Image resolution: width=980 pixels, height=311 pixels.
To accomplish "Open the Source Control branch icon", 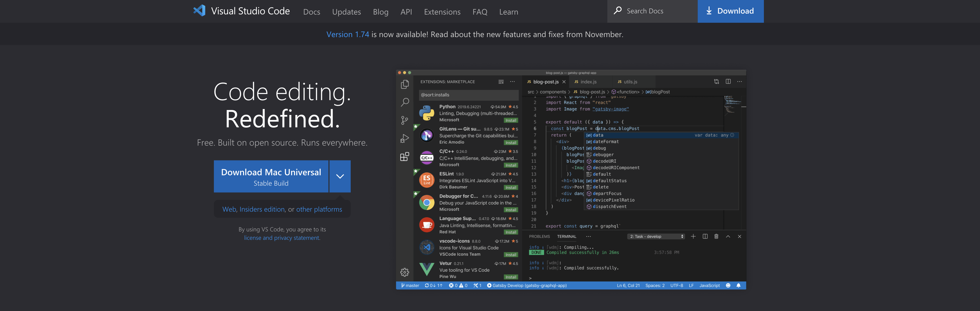I will [x=405, y=120].
